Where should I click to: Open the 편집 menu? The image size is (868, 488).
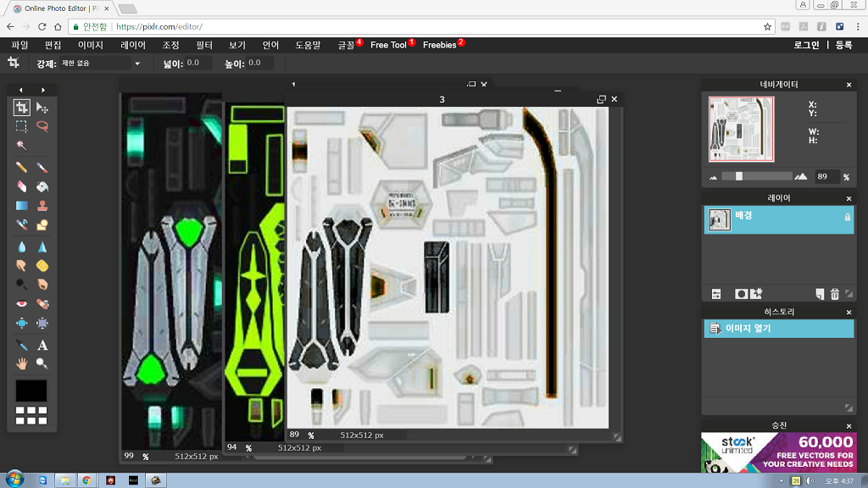click(x=53, y=45)
